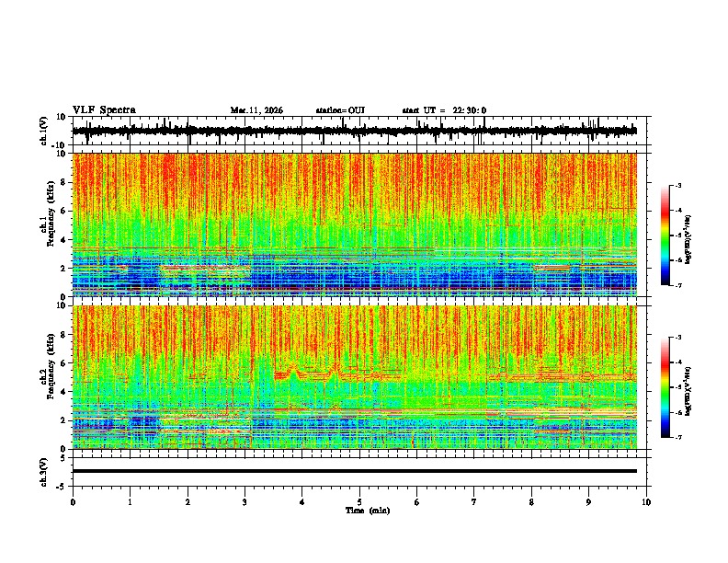The width and height of the screenshot is (728, 563).
Task: Click the "5" tick of the ch.3(V) axis
Action: click(x=63, y=458)
